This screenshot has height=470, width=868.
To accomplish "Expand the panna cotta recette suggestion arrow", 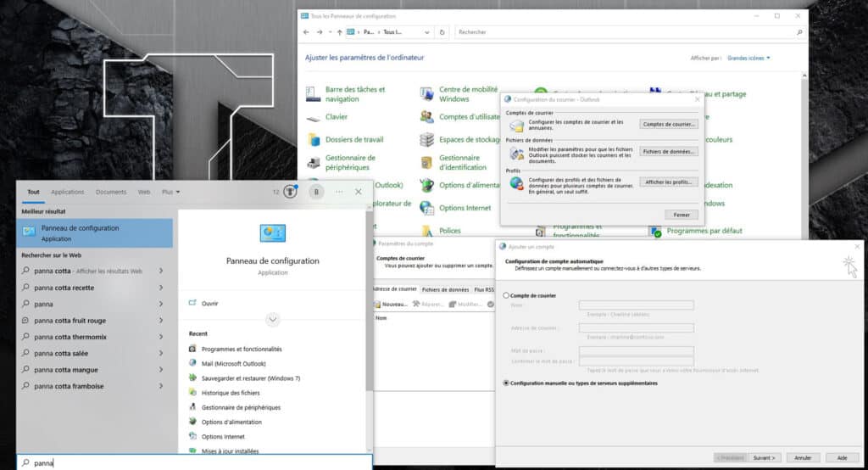I will pos(161,288).
